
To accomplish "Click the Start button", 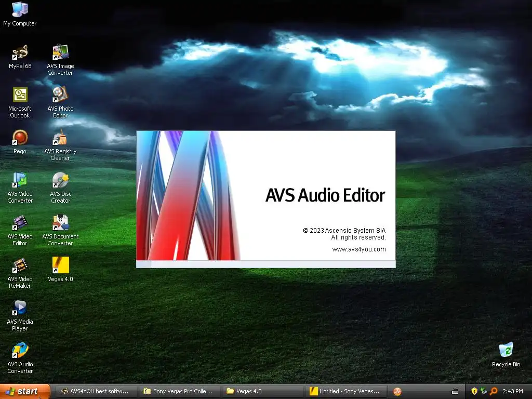I will point(25,391).
